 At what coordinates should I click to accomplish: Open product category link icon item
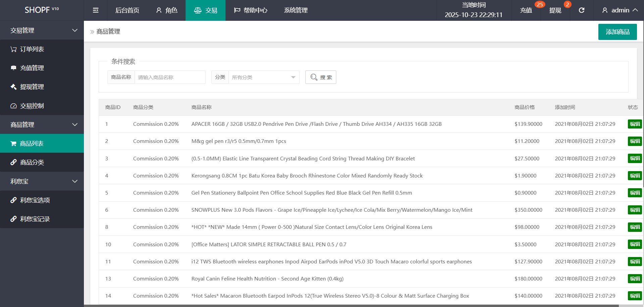click(x=32, y=162)
